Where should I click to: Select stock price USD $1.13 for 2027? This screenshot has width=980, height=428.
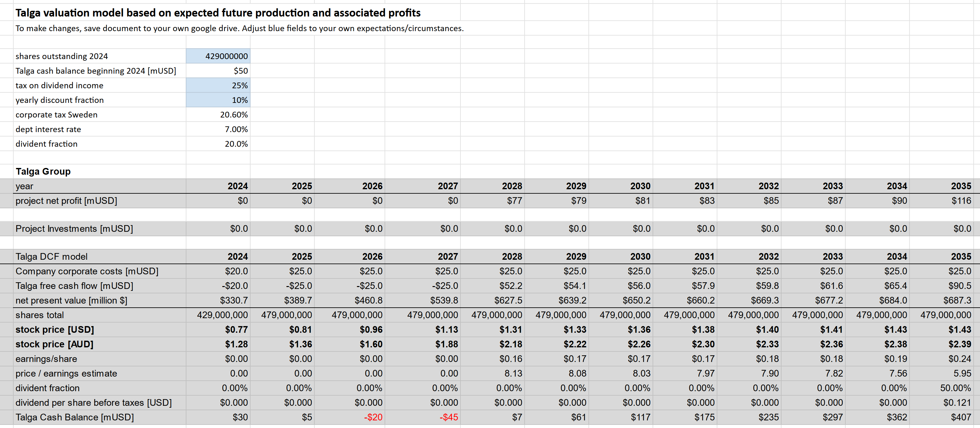[423, 330]
